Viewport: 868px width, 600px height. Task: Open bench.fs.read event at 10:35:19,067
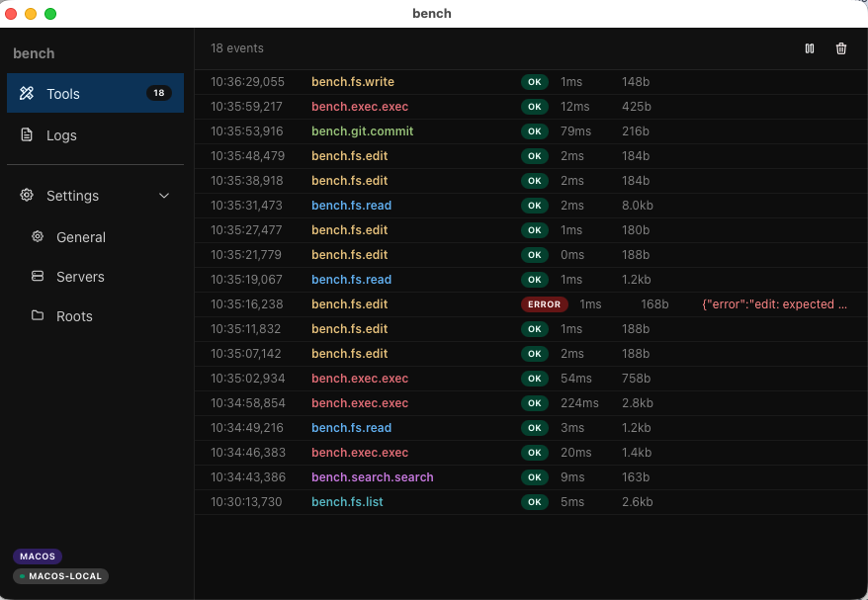pyautogui.click(x=531, y=280)
